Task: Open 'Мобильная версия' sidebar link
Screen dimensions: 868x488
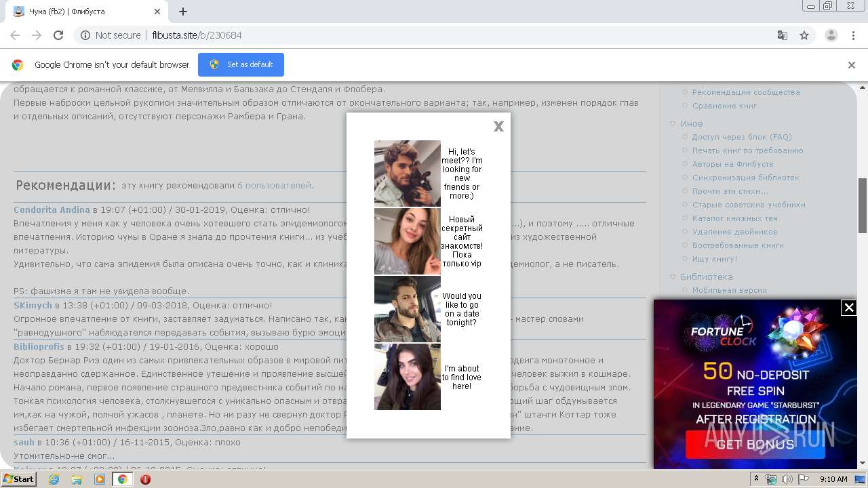Action: 729,290
